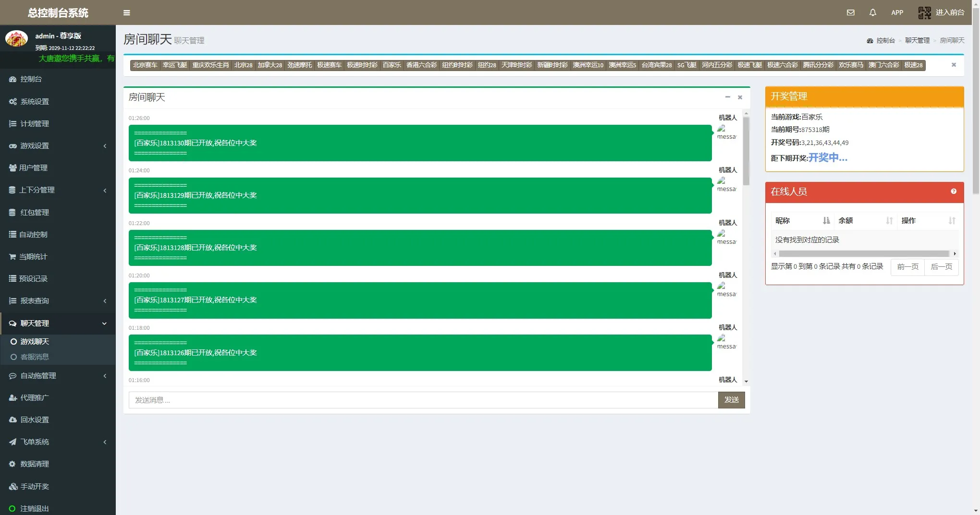Expand the 上下分管理 sidebar menu
This screenshot has width=980, height=515.
58,190
